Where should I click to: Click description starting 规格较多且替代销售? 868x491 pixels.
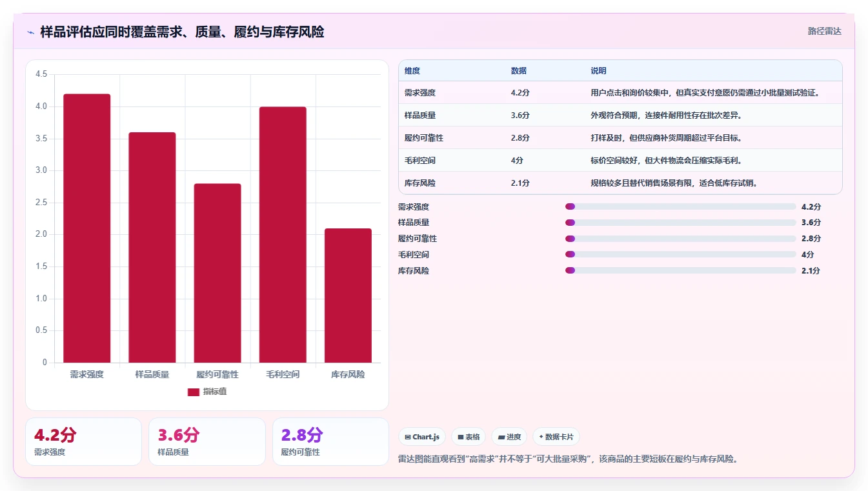coord(674,183)
